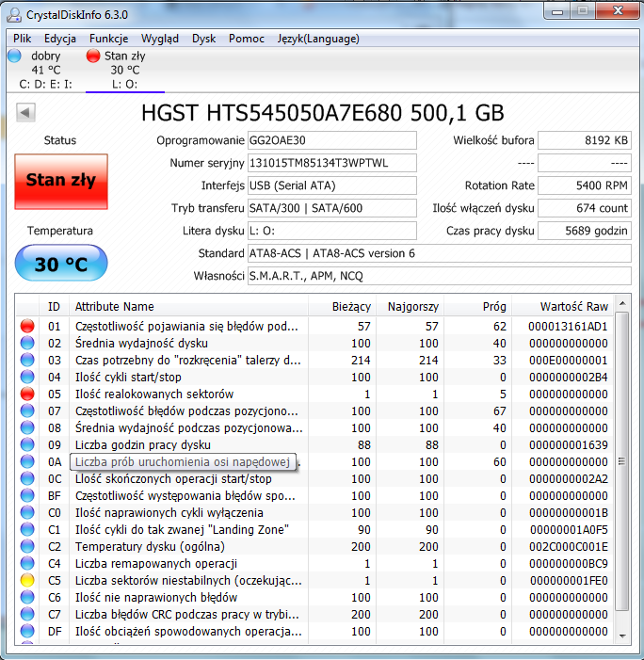Click the blue status icon of attribute 0C
This screenshot has width=644, height=660.
point(27,478)
